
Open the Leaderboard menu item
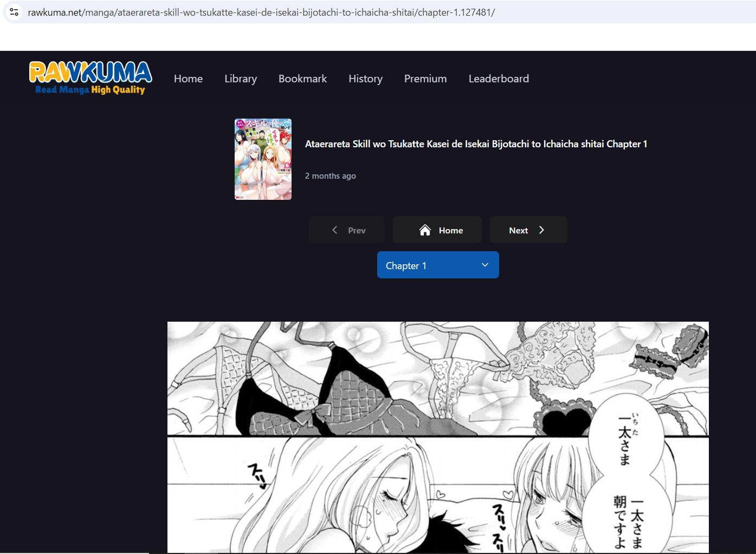499,79
